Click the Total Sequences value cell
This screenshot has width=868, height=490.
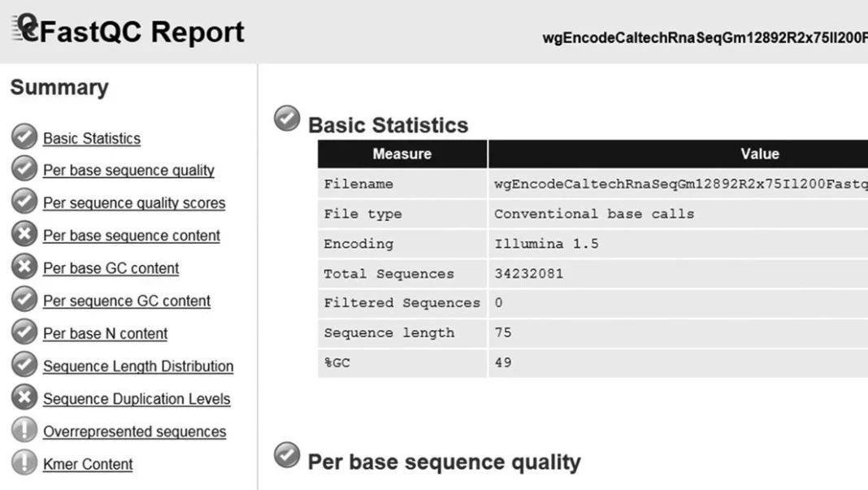528,274
